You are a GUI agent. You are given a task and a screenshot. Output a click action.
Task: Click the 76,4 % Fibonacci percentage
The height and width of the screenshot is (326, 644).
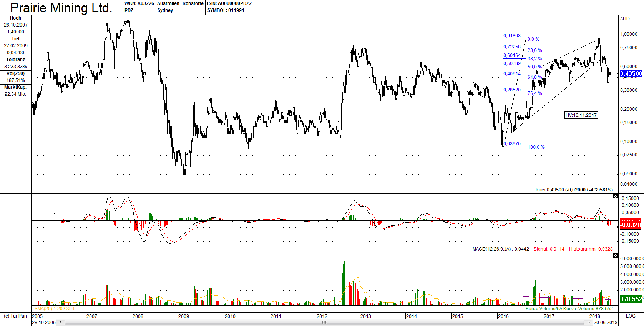pos(534,93)
